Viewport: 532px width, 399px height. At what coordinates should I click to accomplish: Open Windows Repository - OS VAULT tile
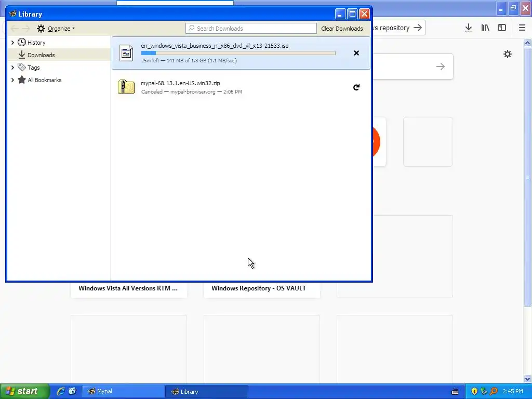262,288
